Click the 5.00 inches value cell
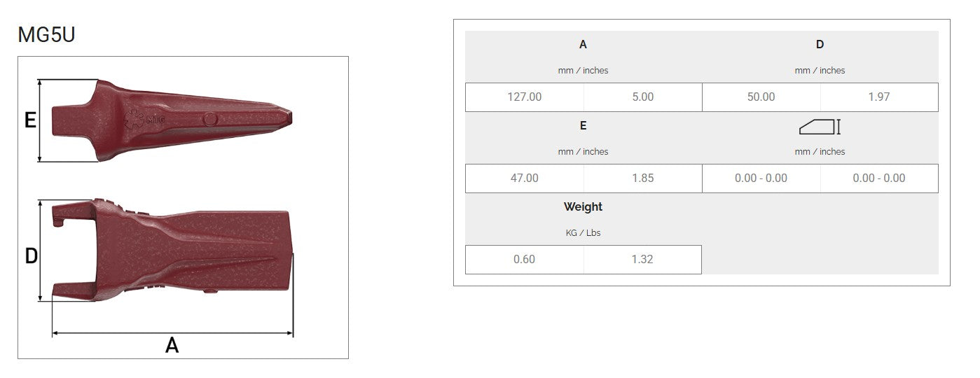 click(642, 97)
